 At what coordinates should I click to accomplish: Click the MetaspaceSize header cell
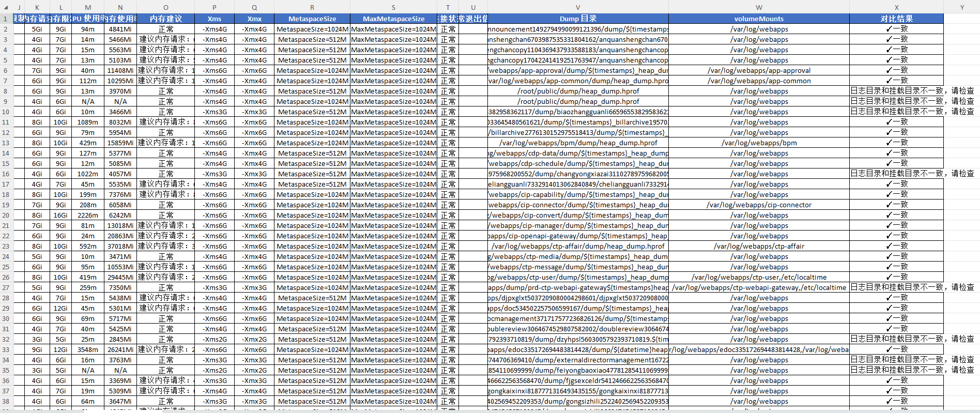coord(312,19)
